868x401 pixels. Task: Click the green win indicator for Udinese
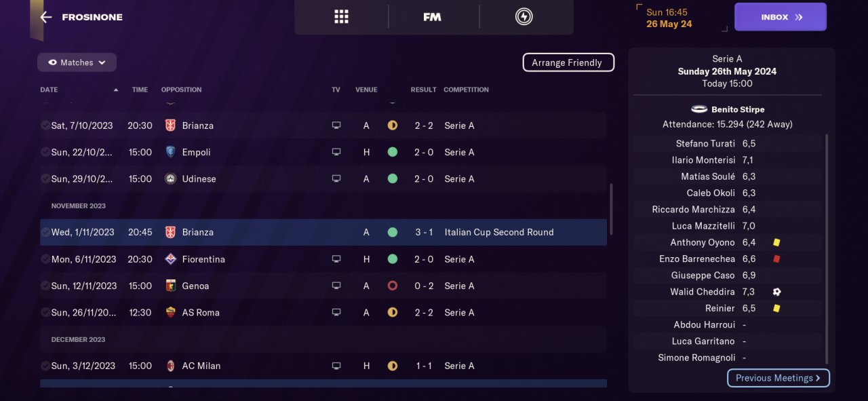pos(392,178)
